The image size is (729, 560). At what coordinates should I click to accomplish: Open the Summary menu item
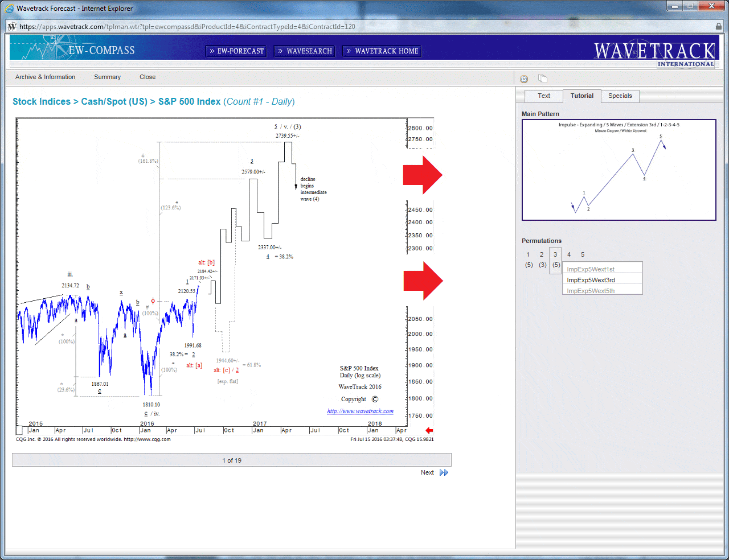(x=107, y=77)
